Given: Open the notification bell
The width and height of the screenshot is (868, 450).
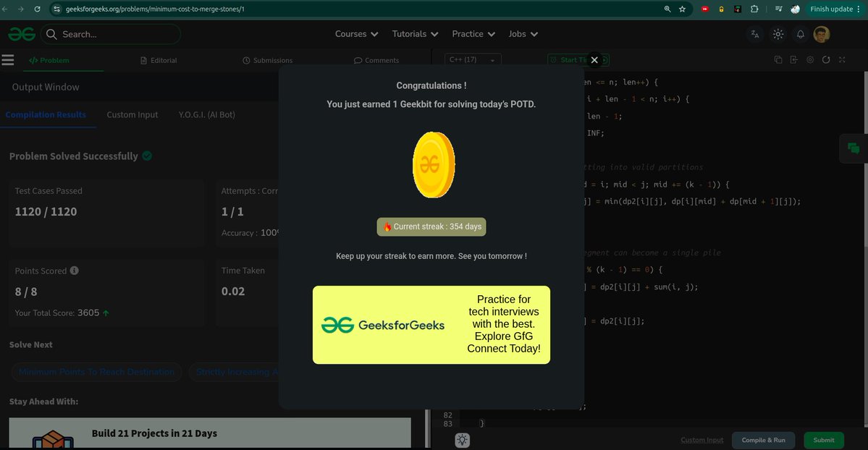Looking at the screenshot, I should click(x=799, y=34).
